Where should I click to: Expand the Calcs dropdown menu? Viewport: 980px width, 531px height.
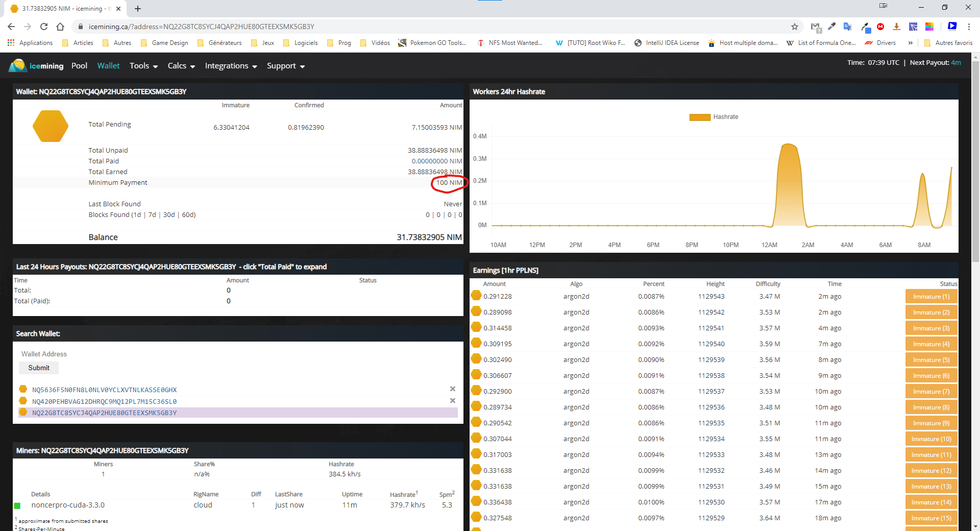pyautogui.click(x=181, y=66)
